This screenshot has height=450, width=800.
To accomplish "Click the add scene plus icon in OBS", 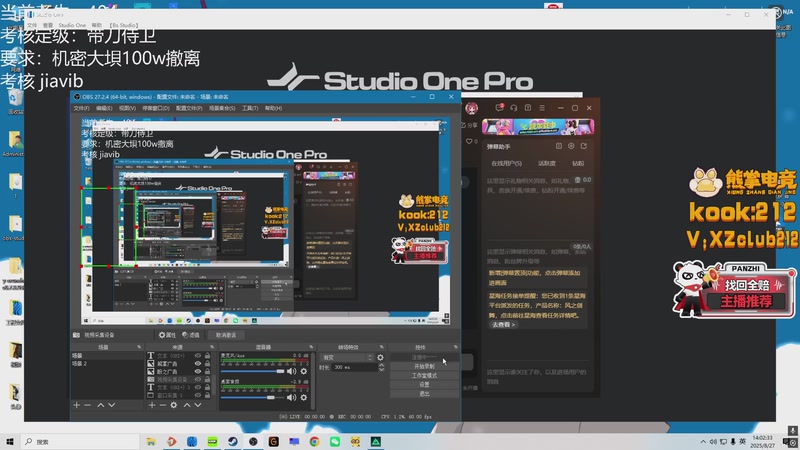I will 77,405.
